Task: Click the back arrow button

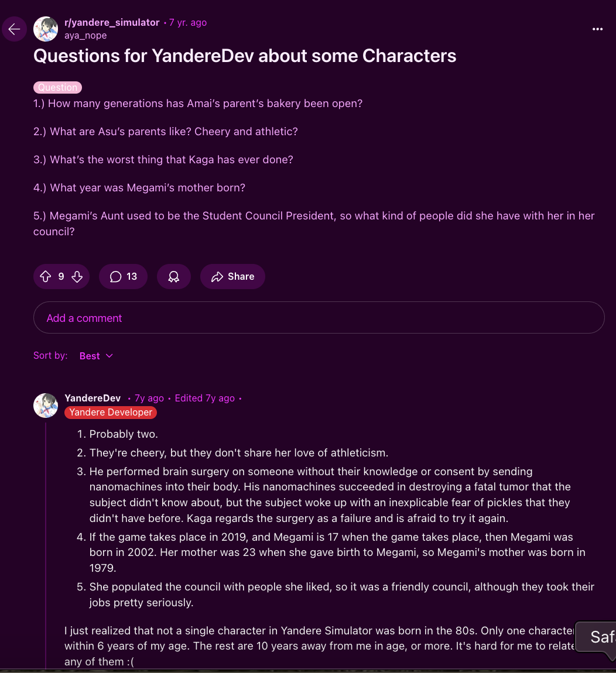Action: (x=14, y=29)
